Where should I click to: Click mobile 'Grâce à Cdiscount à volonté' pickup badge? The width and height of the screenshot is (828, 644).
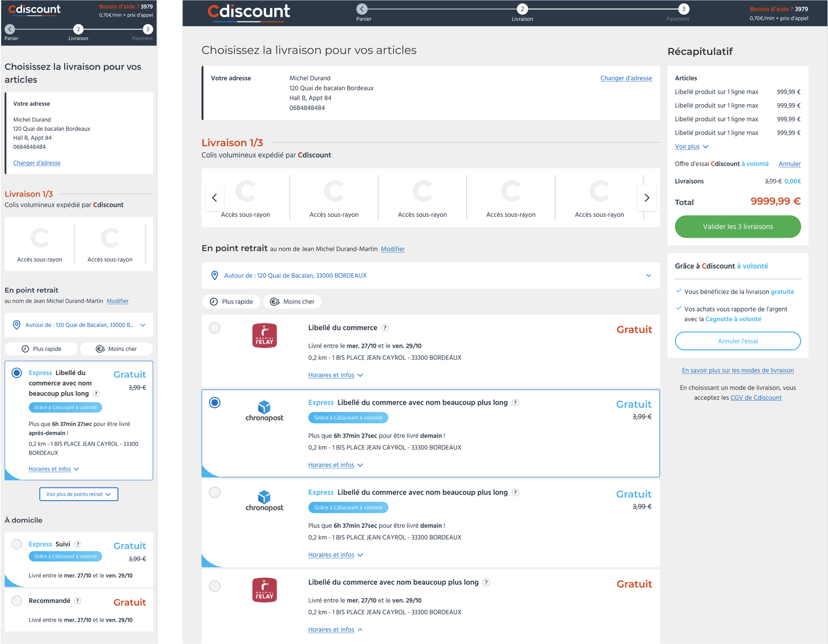coord(65,408)
